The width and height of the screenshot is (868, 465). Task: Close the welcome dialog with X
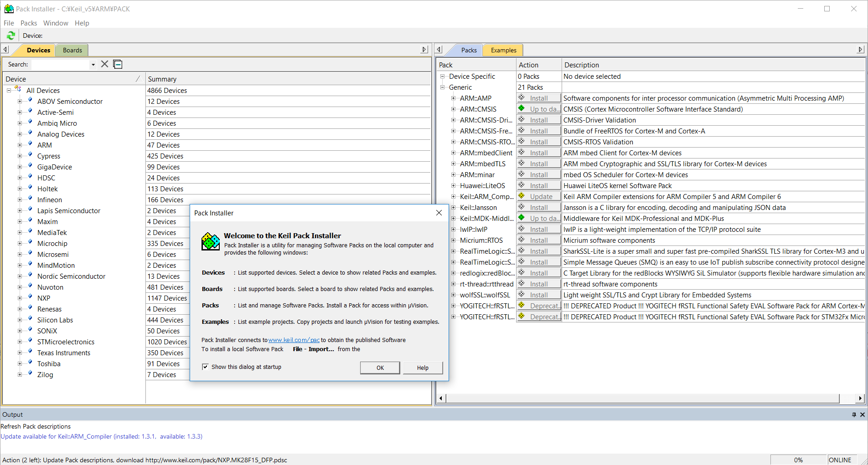pos(439,213)
